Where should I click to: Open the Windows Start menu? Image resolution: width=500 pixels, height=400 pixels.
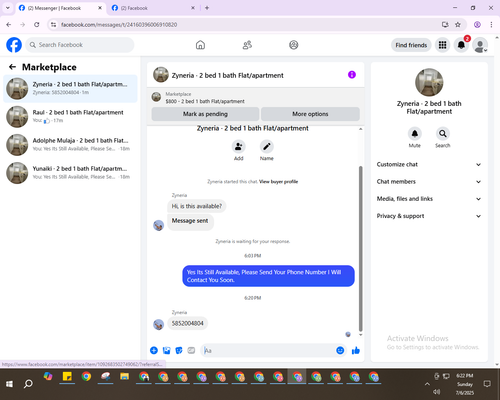tap(9, 384)
